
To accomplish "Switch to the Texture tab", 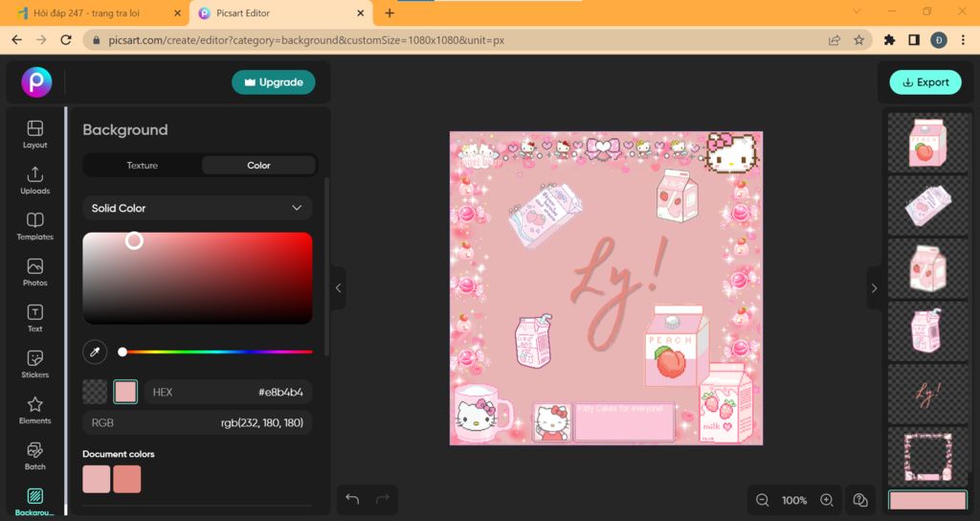I will tap(143, 165).
